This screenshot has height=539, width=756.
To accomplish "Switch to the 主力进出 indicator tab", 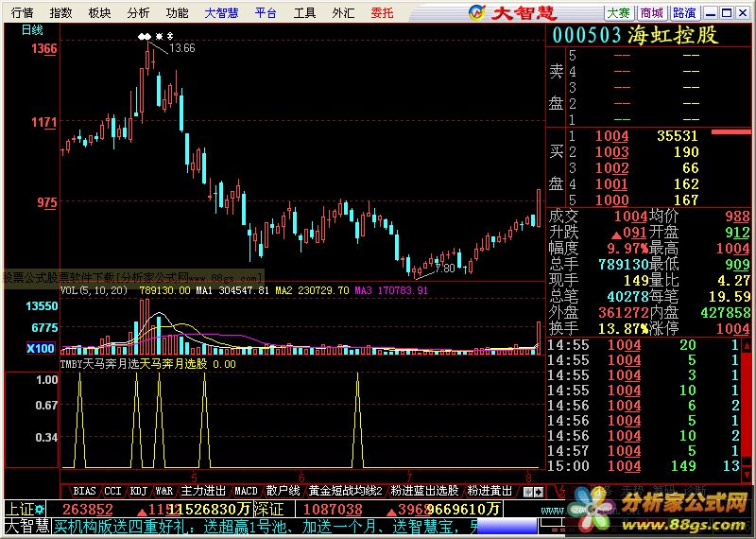I will [x=203, y=491].
